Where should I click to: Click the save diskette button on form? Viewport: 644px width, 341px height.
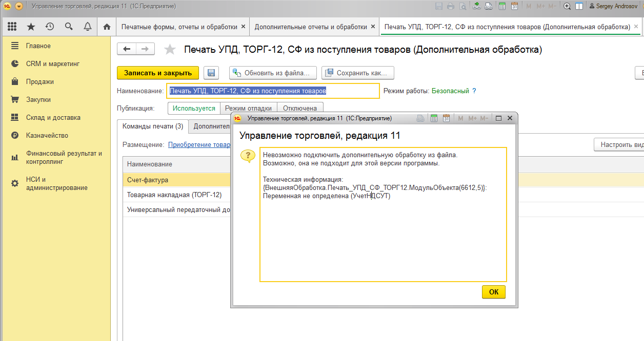pyautogui.click(x=211, y=73)
